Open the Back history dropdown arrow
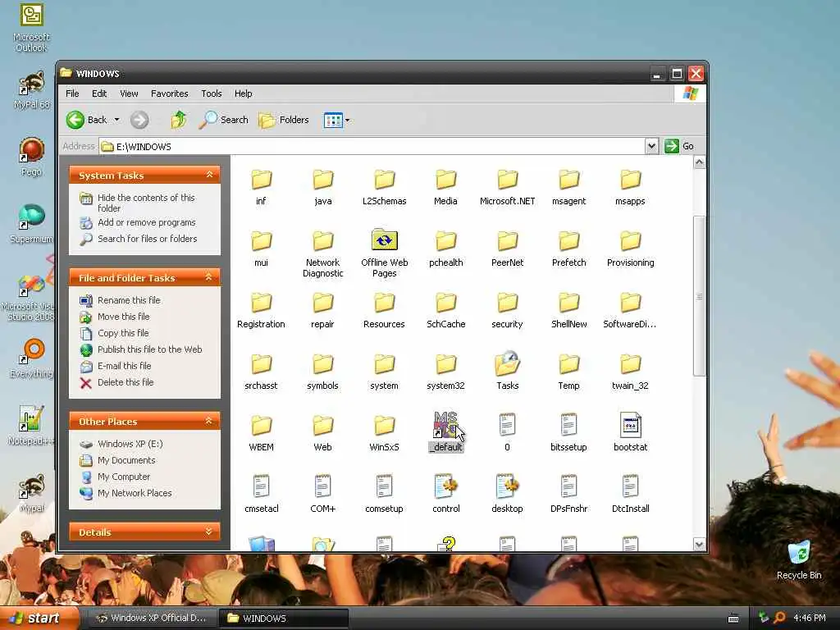The width and height of the screenshot is (840, 630). coord(116,120)
